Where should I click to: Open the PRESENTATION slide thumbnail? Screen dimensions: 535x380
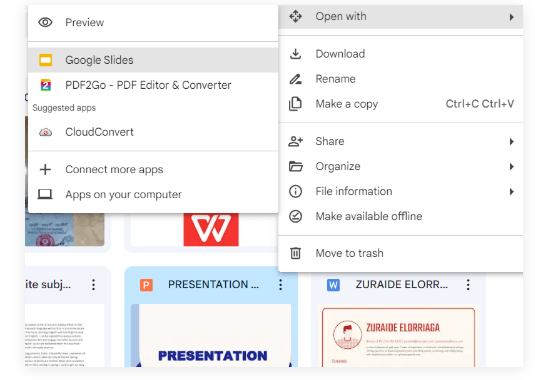(x=211, y=336)
